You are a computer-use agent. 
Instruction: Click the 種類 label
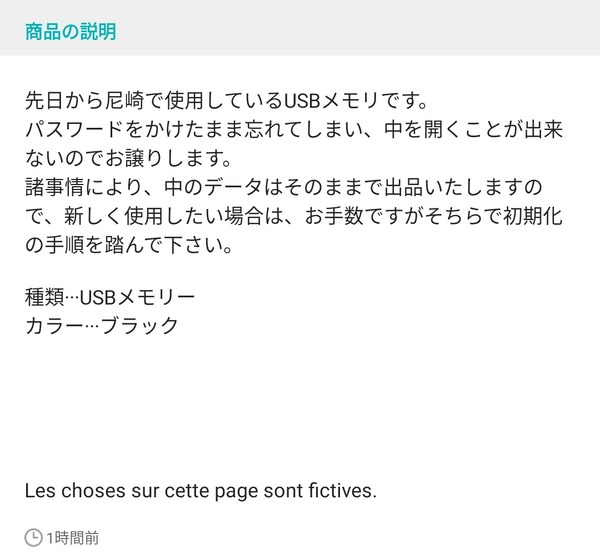point(44,297)
